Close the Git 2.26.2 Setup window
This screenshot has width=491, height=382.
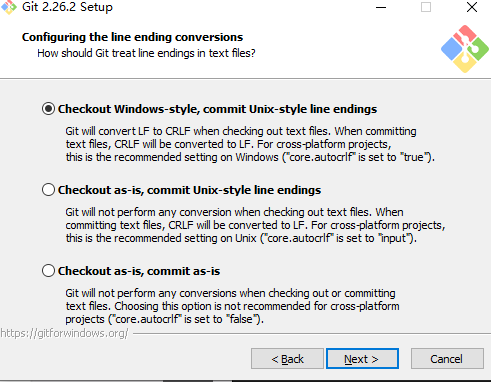(x=472, y=7)
